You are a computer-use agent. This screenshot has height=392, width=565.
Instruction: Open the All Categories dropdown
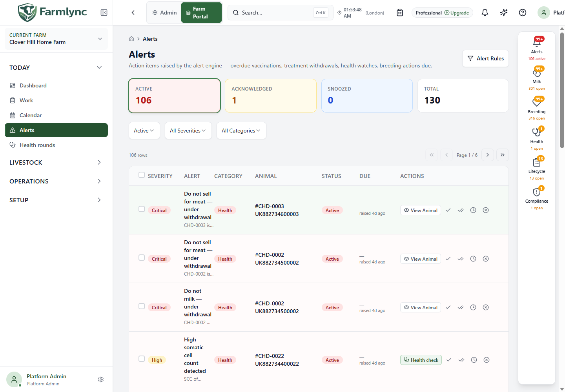(241, 131)
